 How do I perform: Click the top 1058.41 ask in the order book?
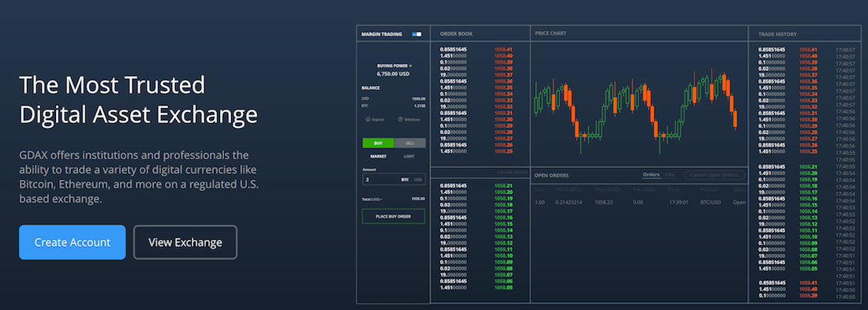coord(503,49)
